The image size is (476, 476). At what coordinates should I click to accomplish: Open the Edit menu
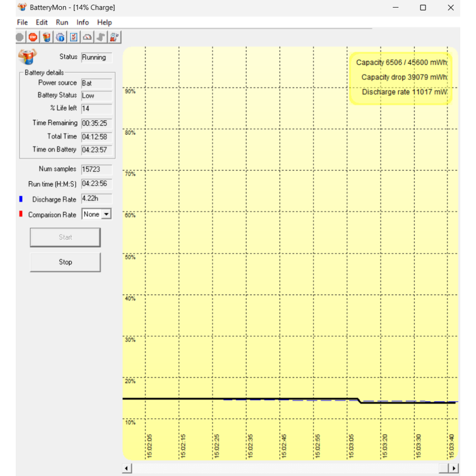[42, 22]
